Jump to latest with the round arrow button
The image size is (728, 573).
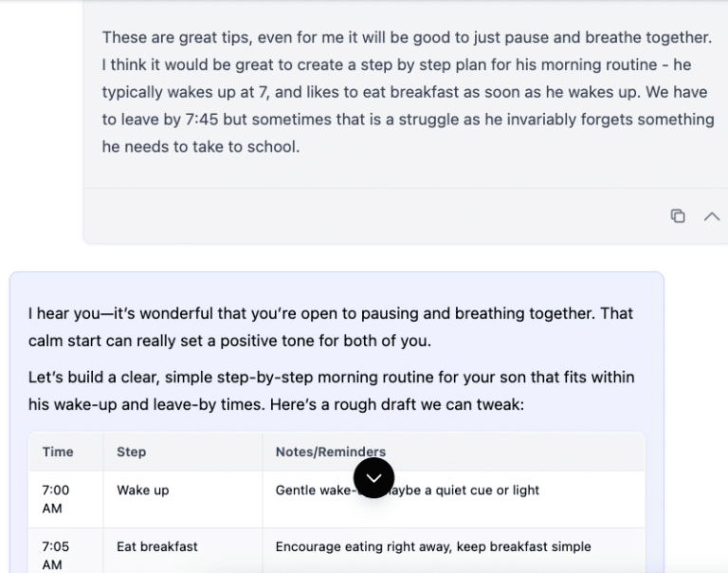(x=373, y=478)
